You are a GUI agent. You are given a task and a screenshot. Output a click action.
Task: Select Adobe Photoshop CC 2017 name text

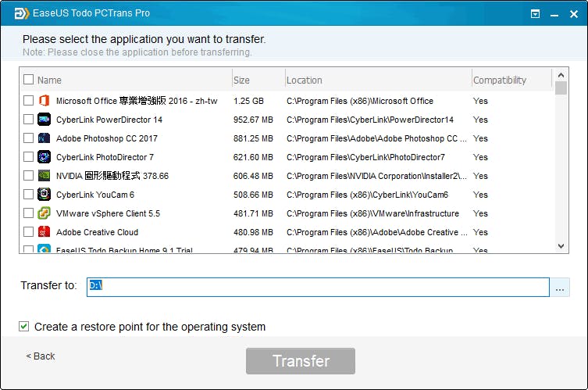(107, 138)
